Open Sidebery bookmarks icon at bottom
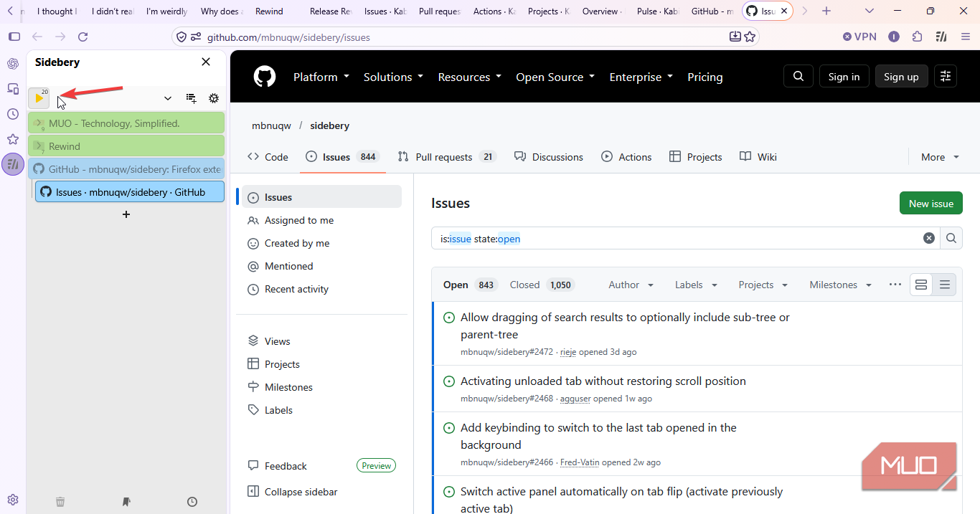This screenshot has height=514, width=980. tap(126, 502)
